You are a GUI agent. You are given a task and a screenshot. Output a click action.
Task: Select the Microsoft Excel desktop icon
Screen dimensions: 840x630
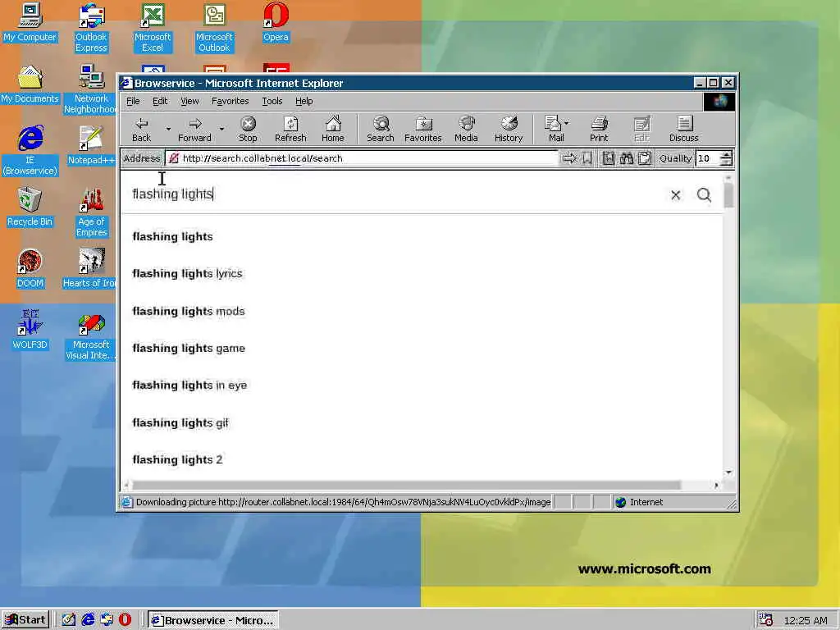pyautogui.click(x=152, y=28)
